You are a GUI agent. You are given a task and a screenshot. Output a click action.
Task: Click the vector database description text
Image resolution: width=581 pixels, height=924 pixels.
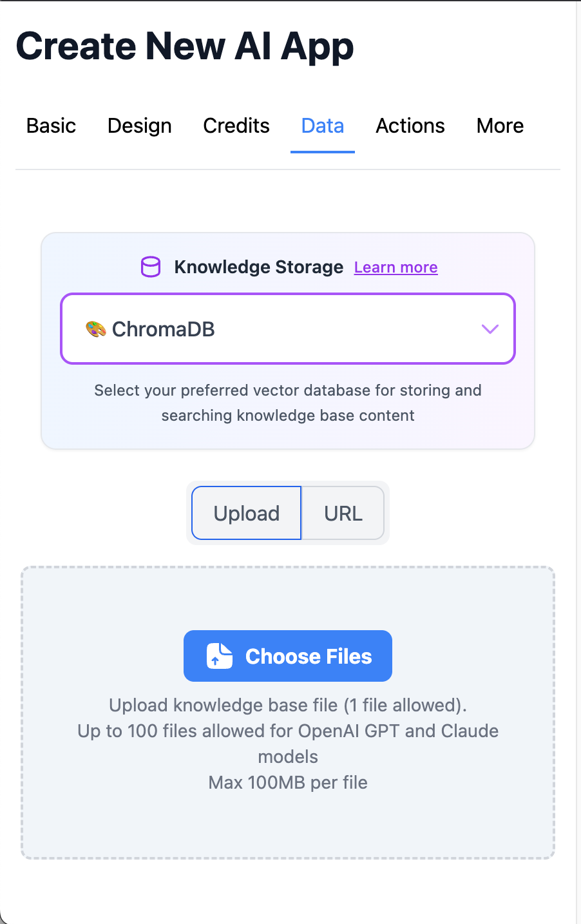coord(288,403)
